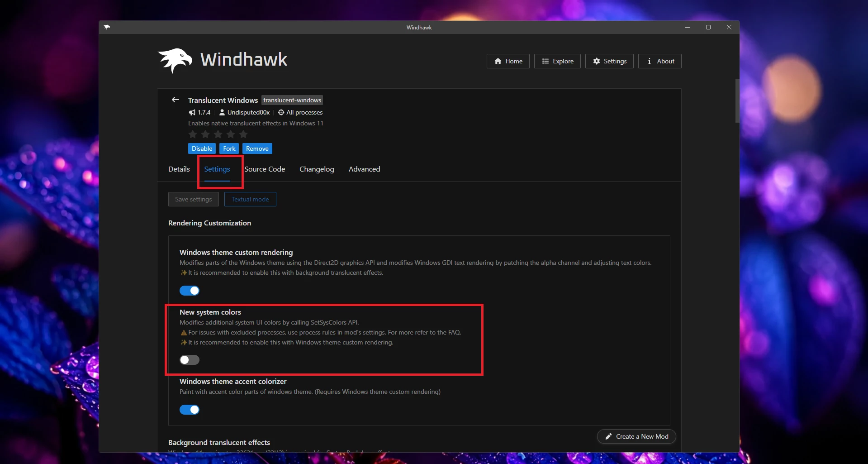868x464 pixels.
Task: Click the Windows theme accent colorizer title
Action: pyautogui.click(x=233, y=381)
